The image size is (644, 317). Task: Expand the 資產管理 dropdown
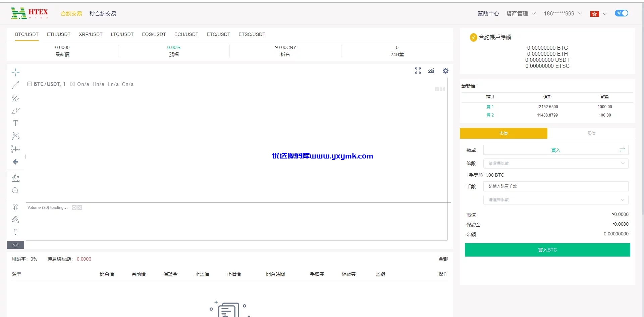click(521, 13)
